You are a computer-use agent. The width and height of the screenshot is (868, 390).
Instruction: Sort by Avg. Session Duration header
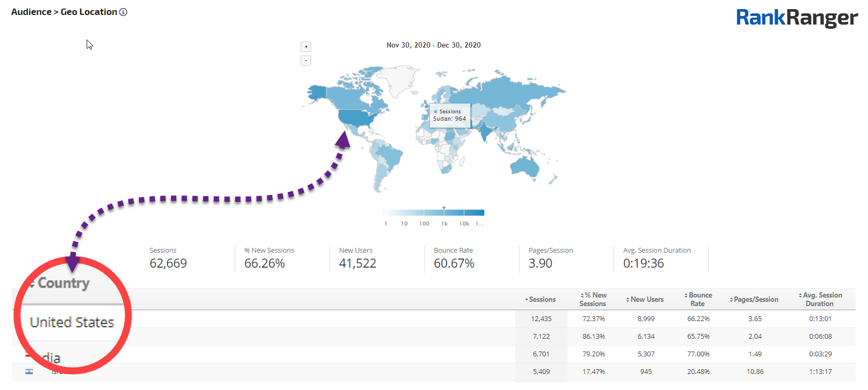click(820, 299)
